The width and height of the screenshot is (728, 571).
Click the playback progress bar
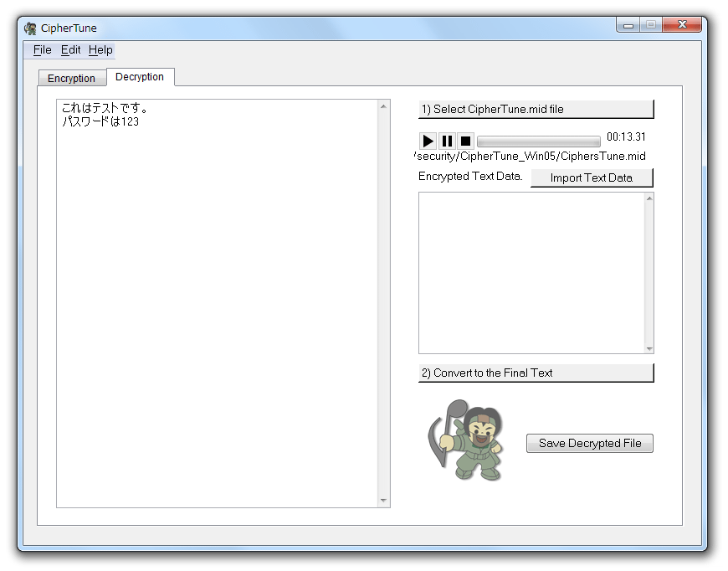point(539,141)
